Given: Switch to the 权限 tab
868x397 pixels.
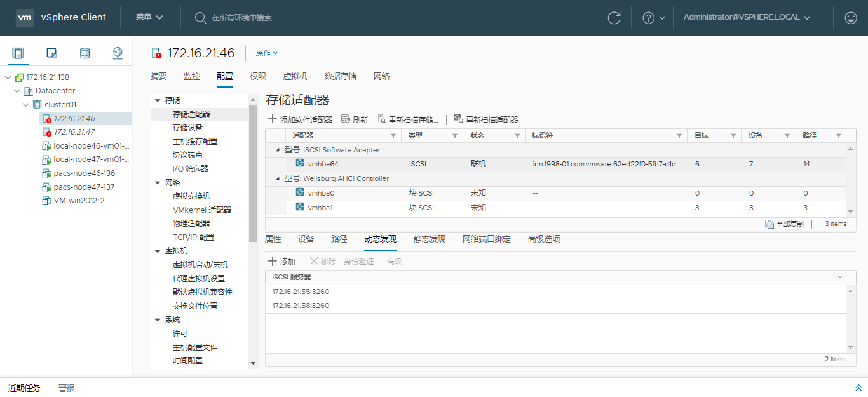Looking at the screenshot, I should click(x=258, y=77).
